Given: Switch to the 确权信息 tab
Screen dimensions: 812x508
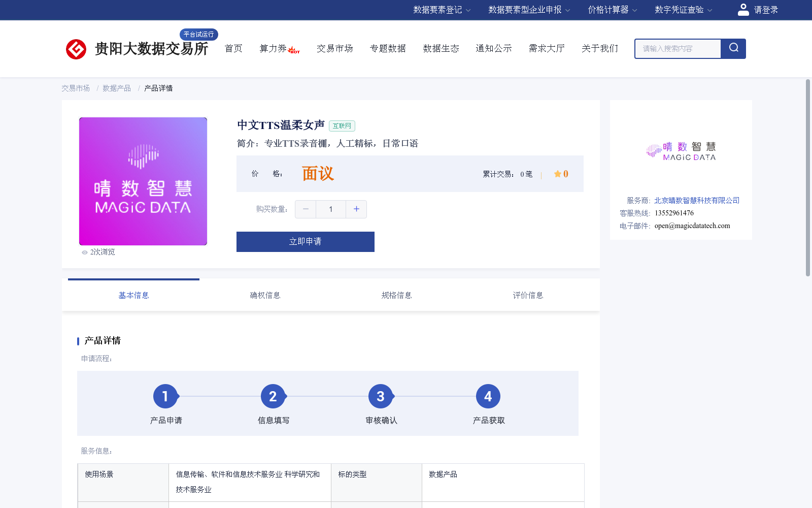Looking at the screenshot, I should pyautogui.click(x=265, y=295).
